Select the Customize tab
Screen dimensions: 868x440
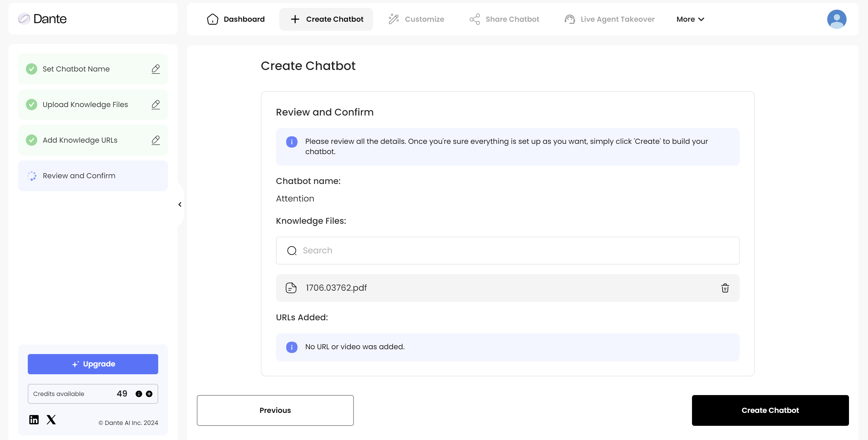pyautogui.click(x=416, y=19)
